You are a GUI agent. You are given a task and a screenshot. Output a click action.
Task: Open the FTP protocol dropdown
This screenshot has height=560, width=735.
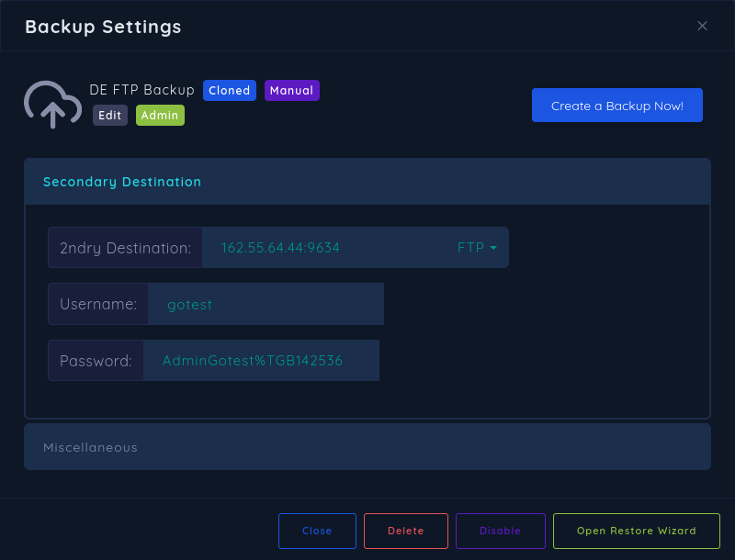click(477, 248)
